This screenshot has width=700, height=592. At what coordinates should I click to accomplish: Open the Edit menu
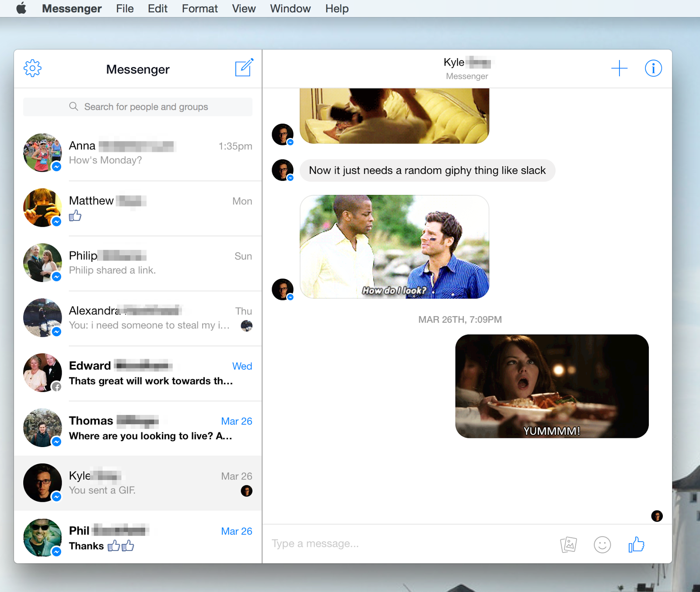(x=157, y=8)
